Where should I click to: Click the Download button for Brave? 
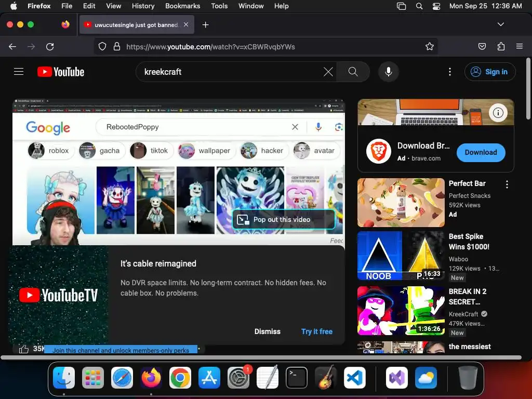[x=481, y=152]
